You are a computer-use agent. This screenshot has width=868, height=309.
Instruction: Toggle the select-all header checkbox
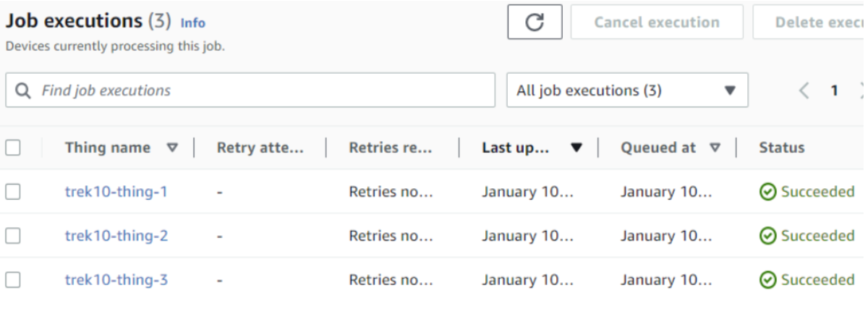pyautogui.click(x=12, y=148)
